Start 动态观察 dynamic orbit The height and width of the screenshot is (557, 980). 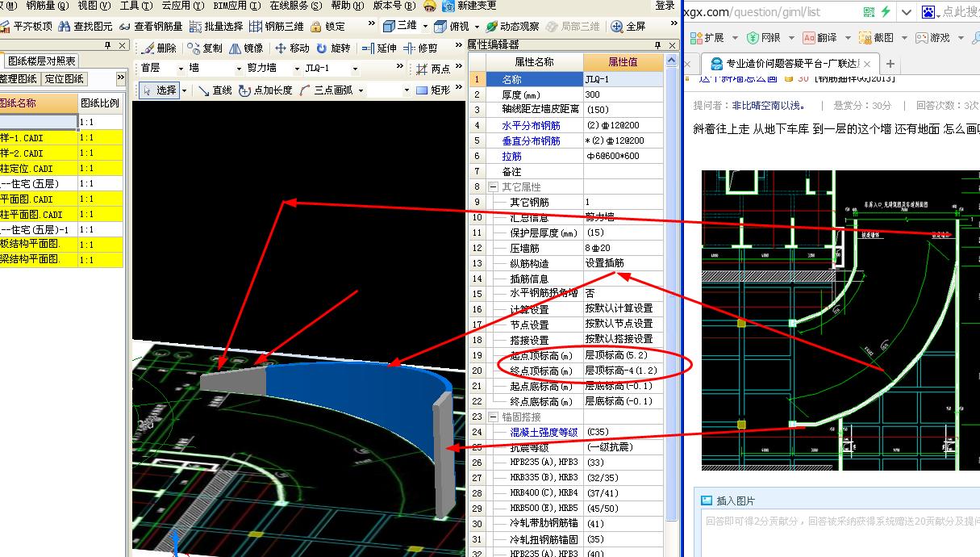[512, 27]
